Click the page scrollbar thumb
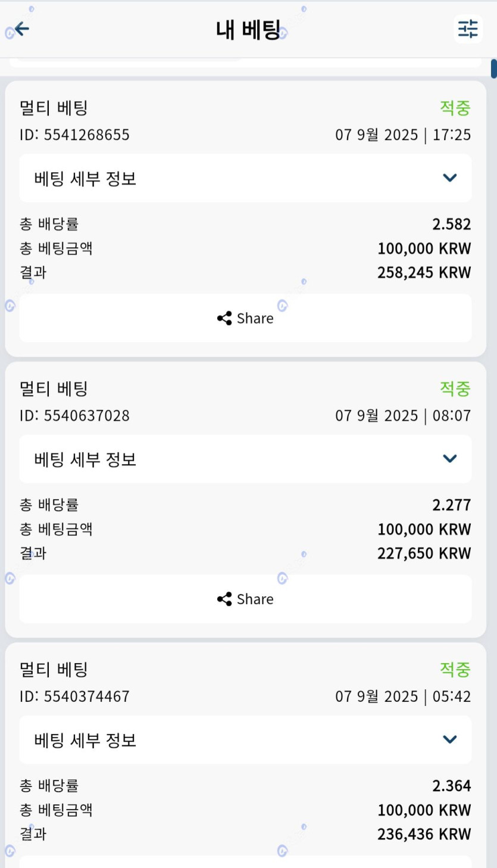 [x=493, y=69]
